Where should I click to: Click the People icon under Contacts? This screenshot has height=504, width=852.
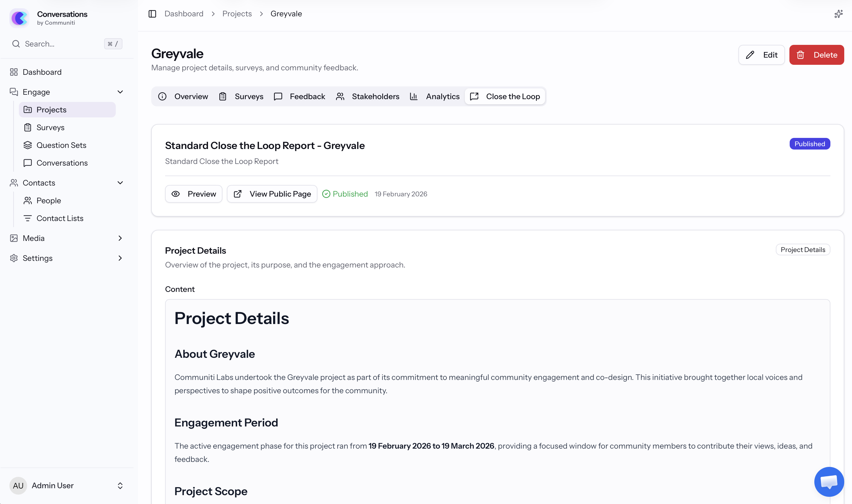click(x=28, y=200)
